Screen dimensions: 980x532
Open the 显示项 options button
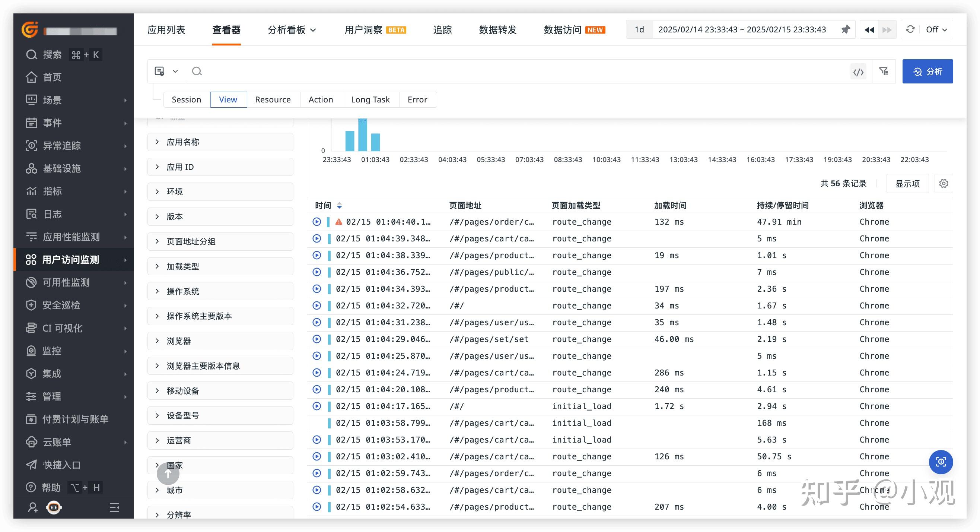click(907, 183)
